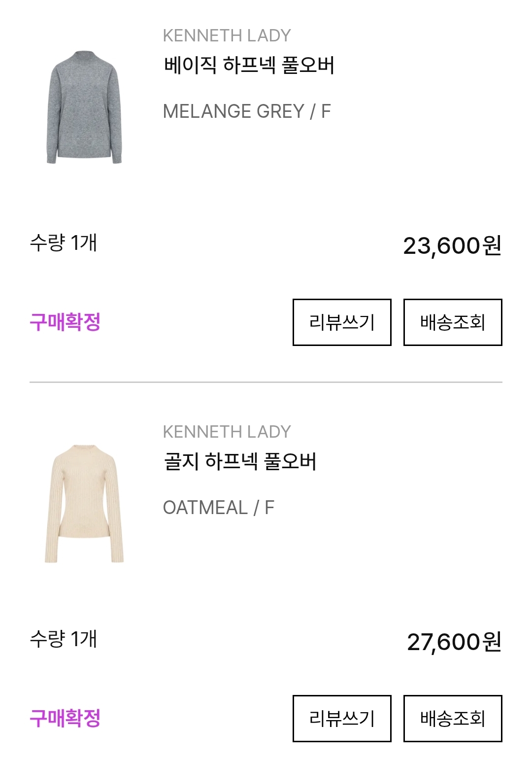Click the 구매확정 status for the grey pullover
The width and height of the screenshot is (532, 760).
click(x=65, y=322)
